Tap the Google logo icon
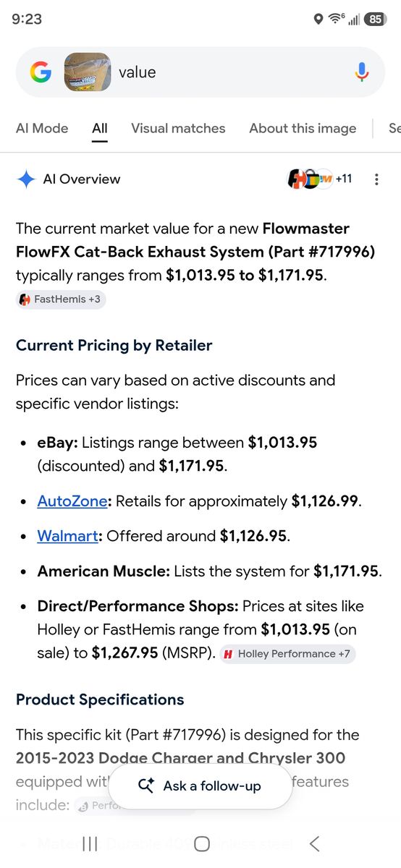The height and width of the screenshot is (868, 401). tap(41, 72)
